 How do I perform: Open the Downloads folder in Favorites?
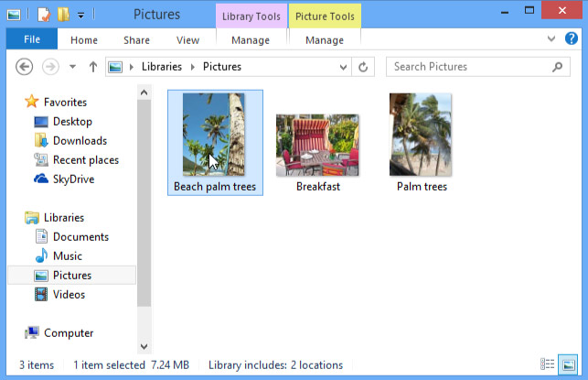click(x=80, y=141)
